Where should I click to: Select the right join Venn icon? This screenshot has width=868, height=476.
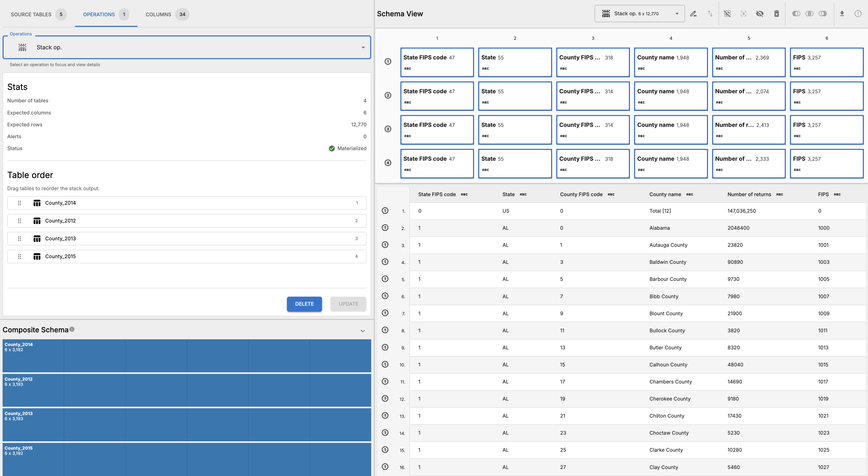[x=823, y=14]
